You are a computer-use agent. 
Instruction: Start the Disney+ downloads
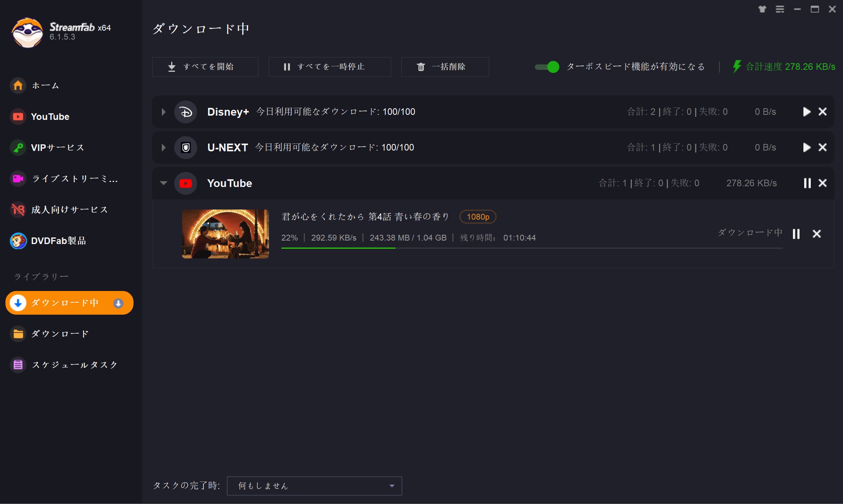[x=807, y=112]
